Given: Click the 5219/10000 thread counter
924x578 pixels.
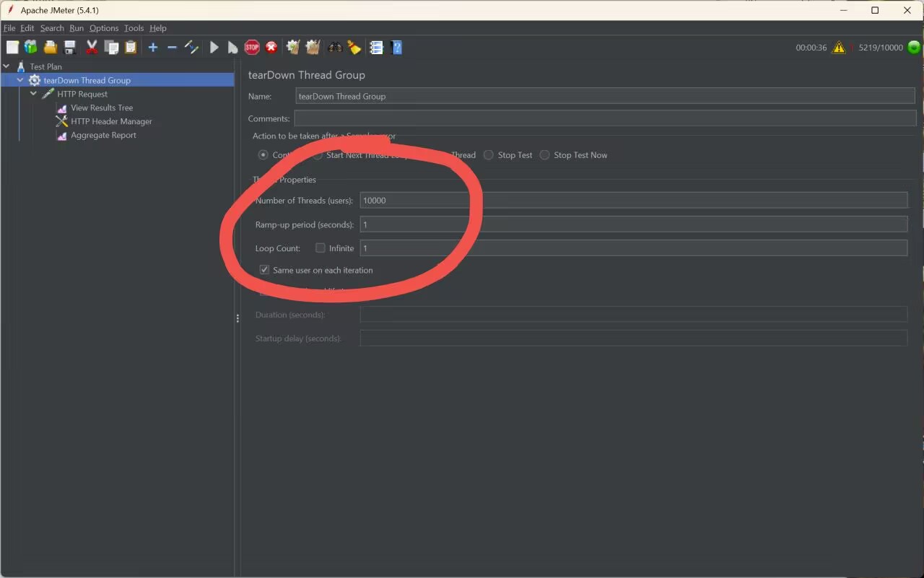Looking at the screenshot, I should (881, 48).
